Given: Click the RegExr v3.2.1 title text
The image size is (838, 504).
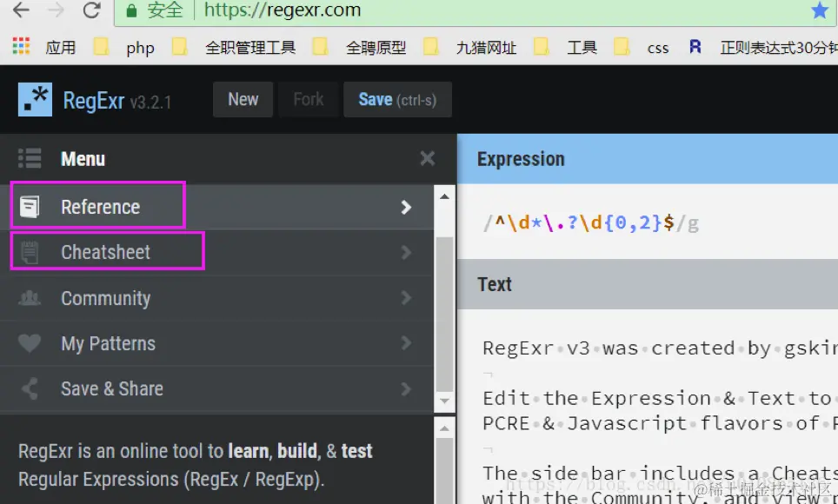Looking at the screenshot, I should point(117,101).
